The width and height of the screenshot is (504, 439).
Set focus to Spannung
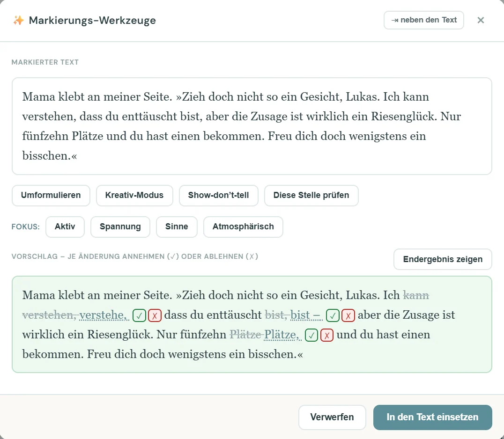[x=120, y=227]
